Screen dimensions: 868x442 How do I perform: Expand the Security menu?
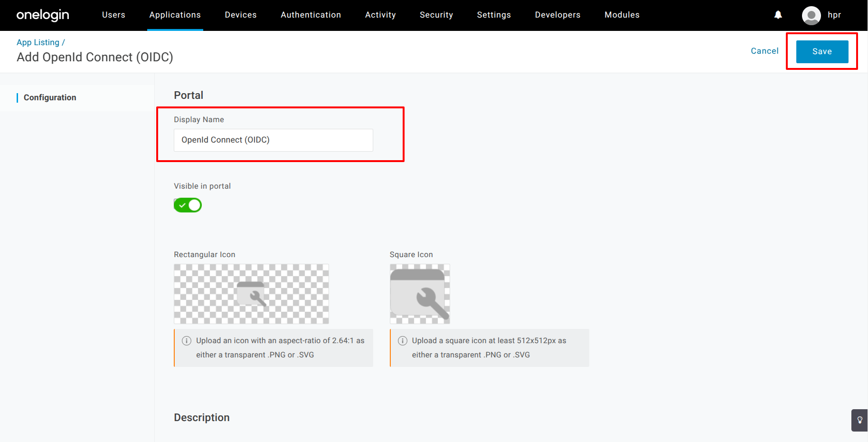pyautogui.click(x=436, y=15)
